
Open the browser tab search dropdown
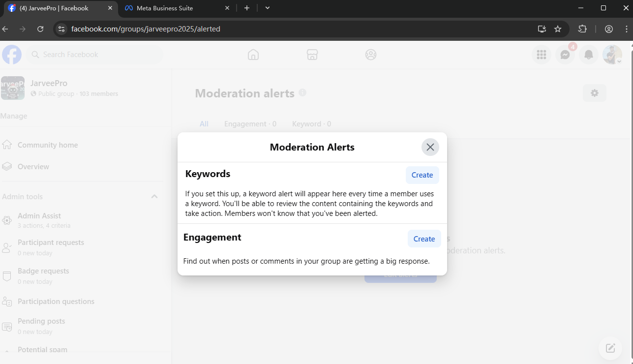[x=267, y=8]
